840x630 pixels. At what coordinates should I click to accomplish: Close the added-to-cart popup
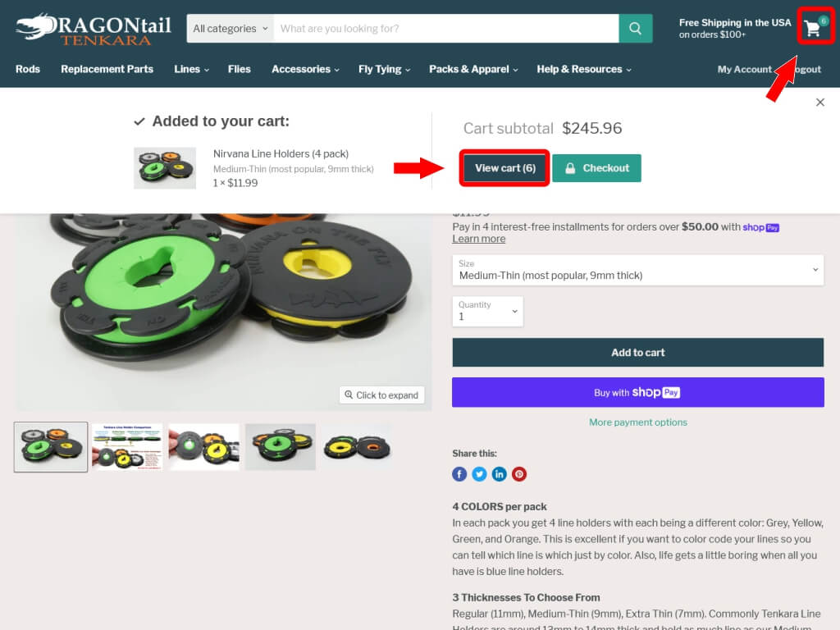(819, 103)
